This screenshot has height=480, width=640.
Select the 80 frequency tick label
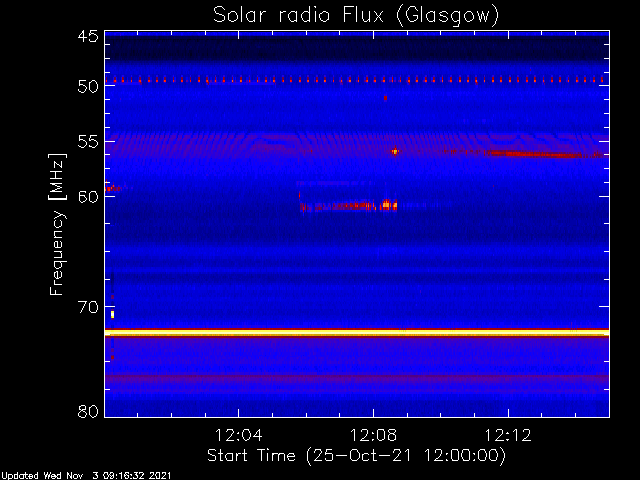pos(88,411)
